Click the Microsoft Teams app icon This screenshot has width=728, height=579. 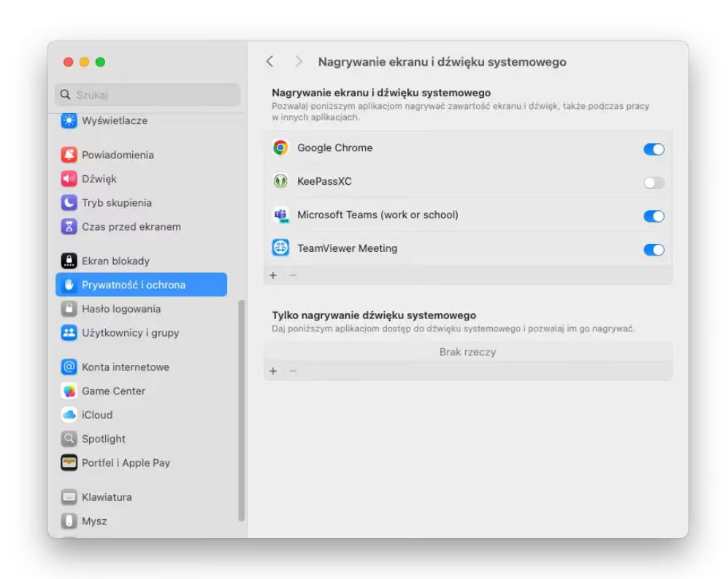click(x=280, y=215)
